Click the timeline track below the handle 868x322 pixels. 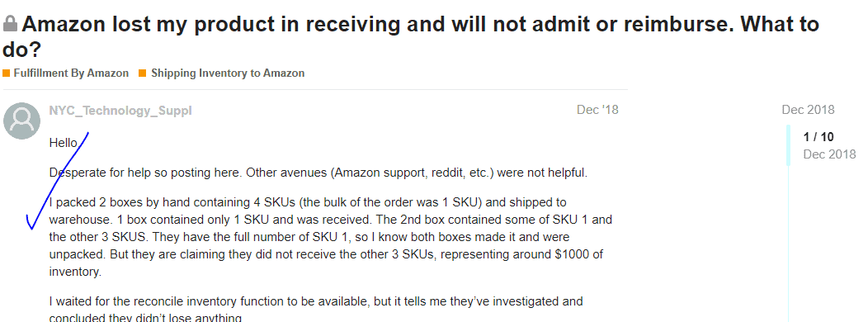[788, 244]
